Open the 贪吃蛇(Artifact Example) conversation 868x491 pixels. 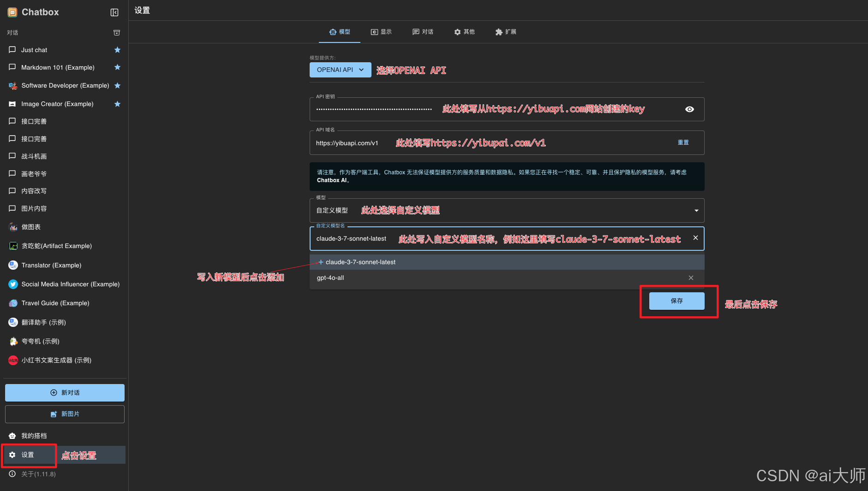point(65,246)
